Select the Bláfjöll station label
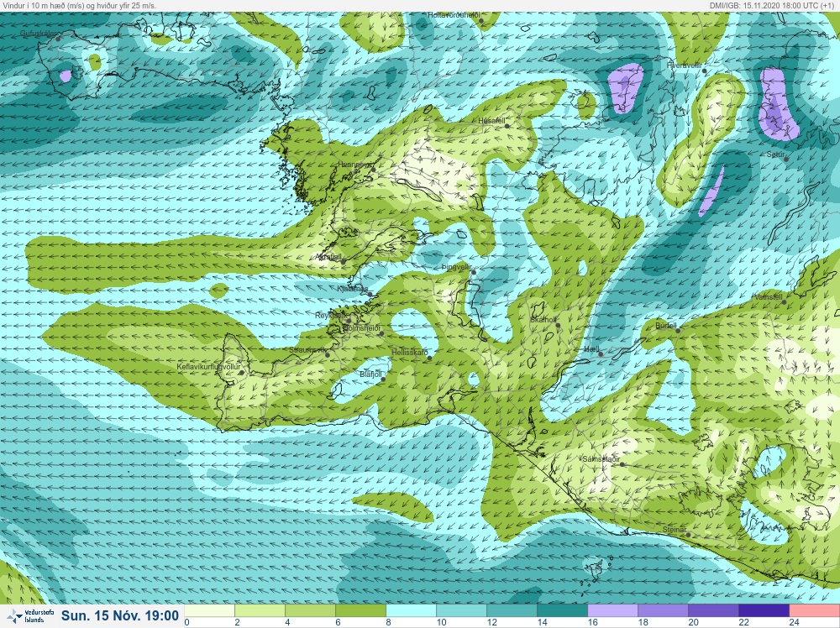Image resolution: width=840 pixels, height=628 pixels. [x=370, y=374]
